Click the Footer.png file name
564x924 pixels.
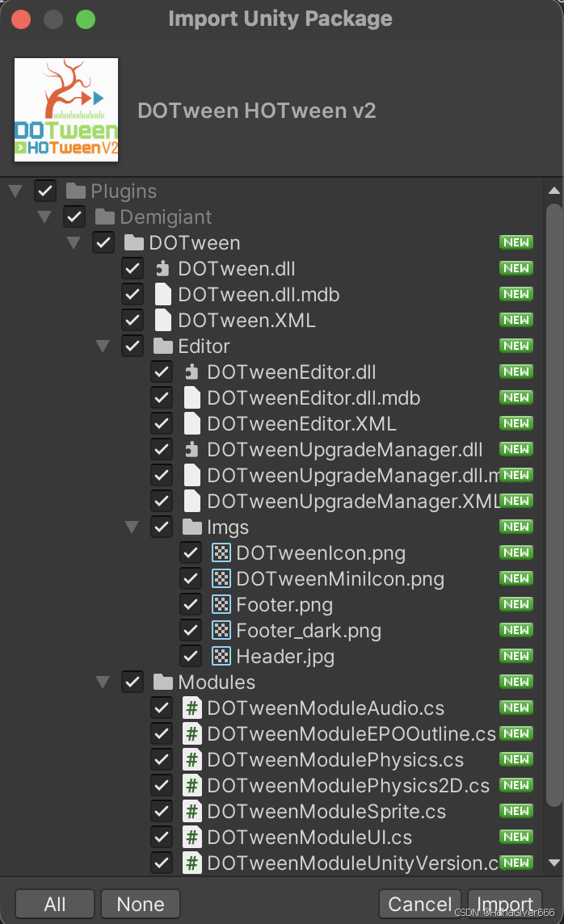tap(284, 605)
